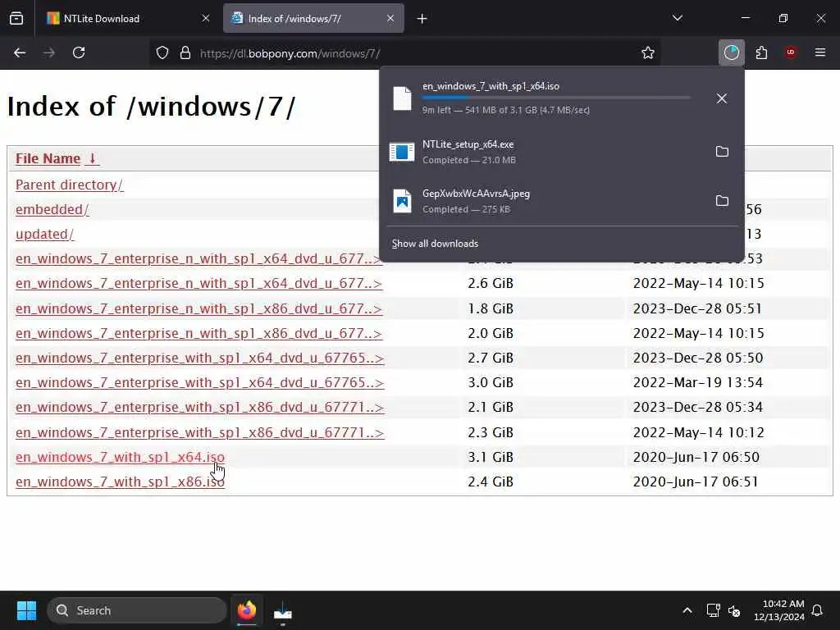
Task: Close the Index of /windows/7/ tab
Action: 390,19
